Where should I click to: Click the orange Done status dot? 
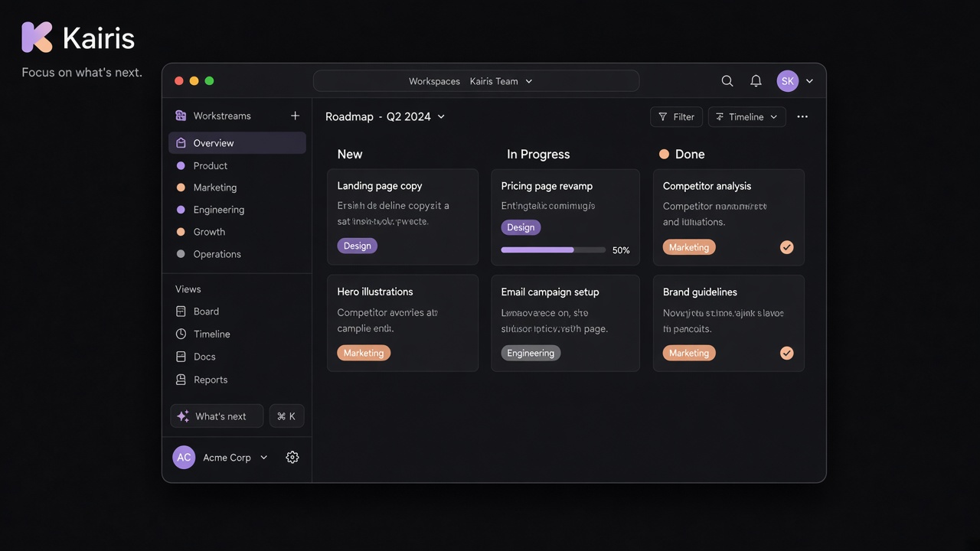pos(664,154)
